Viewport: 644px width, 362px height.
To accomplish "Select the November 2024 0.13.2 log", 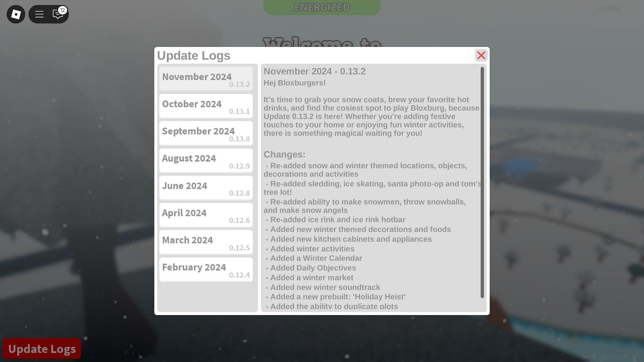I will tap(206, 79).
